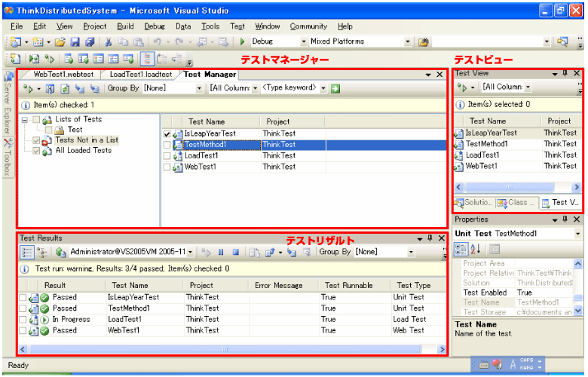Image resolution: width=588 pixels, height=377 pixels.
Task: Click the Save All icon
Action: pyautogui.click(x=89, y=41)
